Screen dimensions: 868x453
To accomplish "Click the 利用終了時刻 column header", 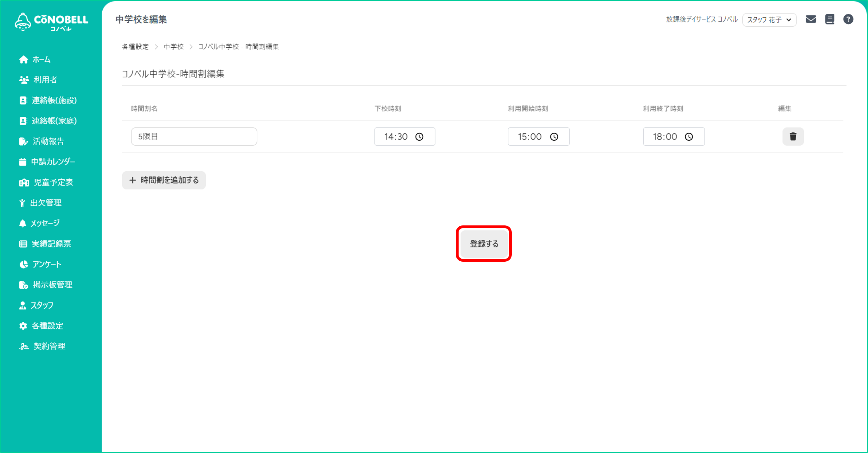I will tap(663, 108).
